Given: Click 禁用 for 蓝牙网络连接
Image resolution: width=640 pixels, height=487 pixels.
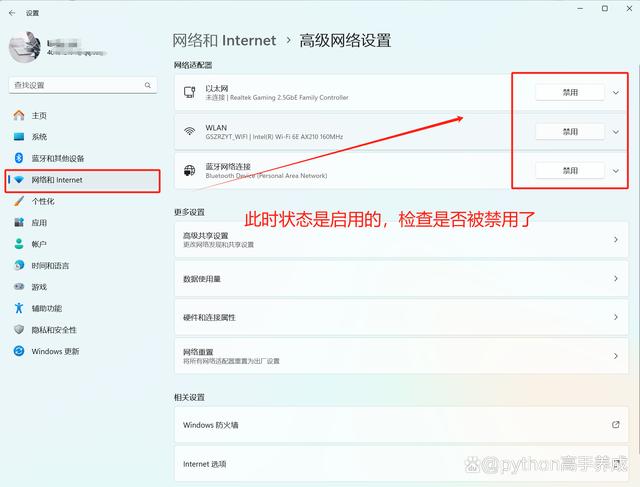Looking at the screenshot, I should (x=570, y=171).
